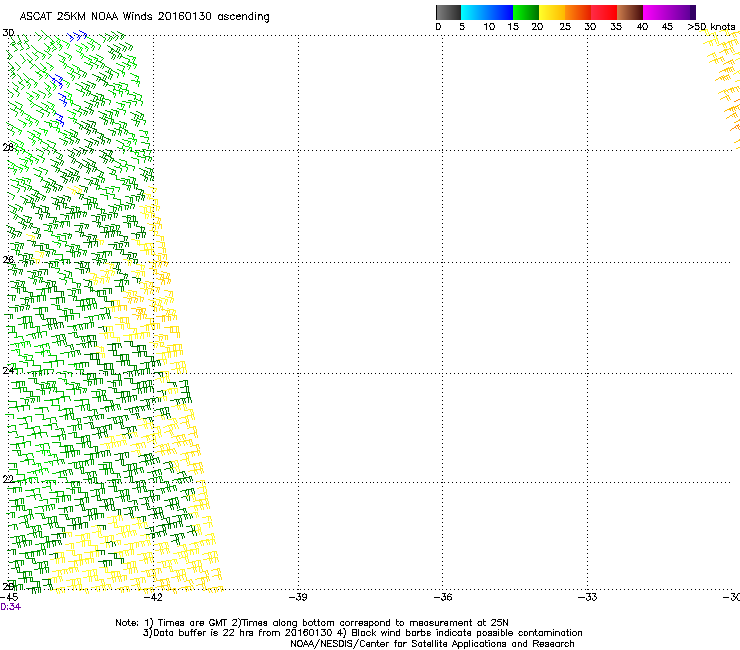Pick the cyan-blue 5–15 knots legend segment
Screen dimensions: 740x650
[x=487, y=12]
